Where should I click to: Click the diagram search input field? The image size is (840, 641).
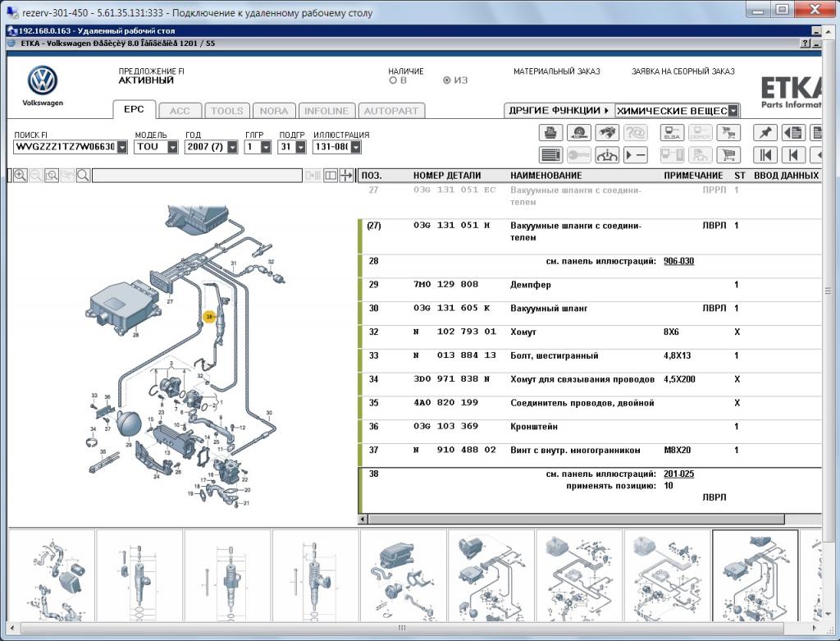coord(197,176)
